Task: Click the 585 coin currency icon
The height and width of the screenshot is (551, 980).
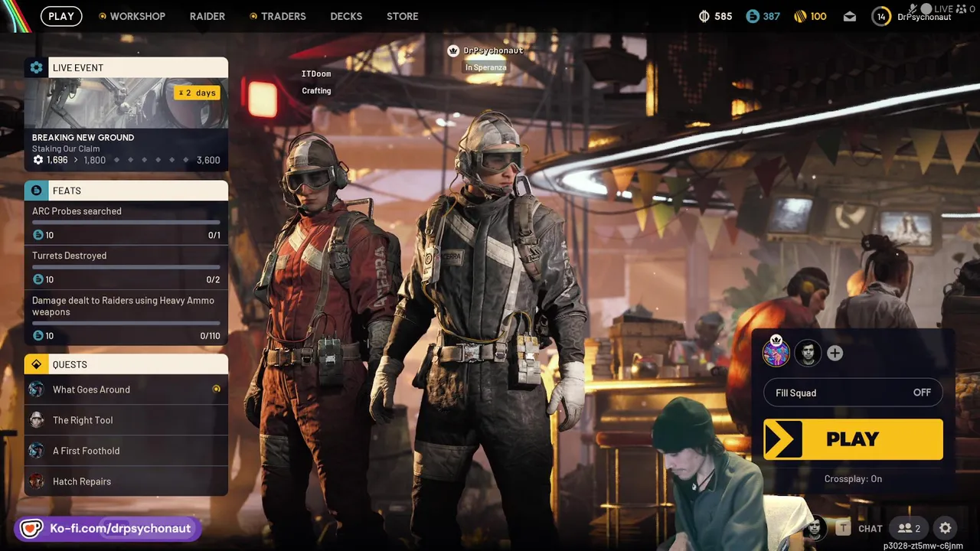Action: click(x=704, y=16)
